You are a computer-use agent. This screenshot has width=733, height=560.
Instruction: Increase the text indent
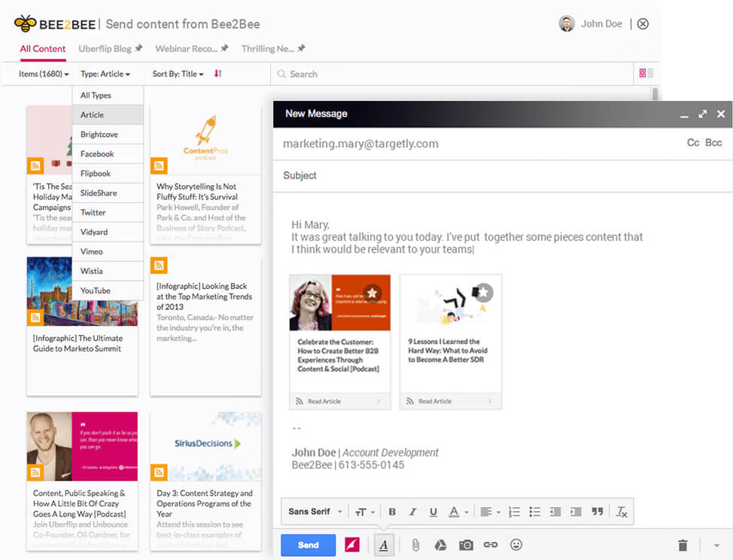[x=576, y=512]
